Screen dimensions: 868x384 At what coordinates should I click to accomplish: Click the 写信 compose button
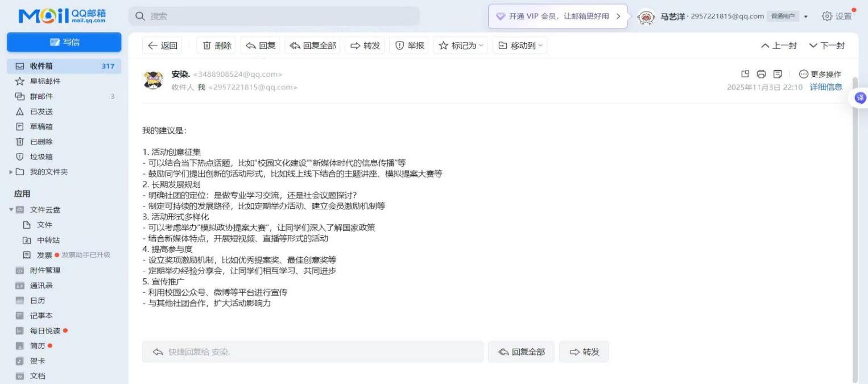pos(64,42)
